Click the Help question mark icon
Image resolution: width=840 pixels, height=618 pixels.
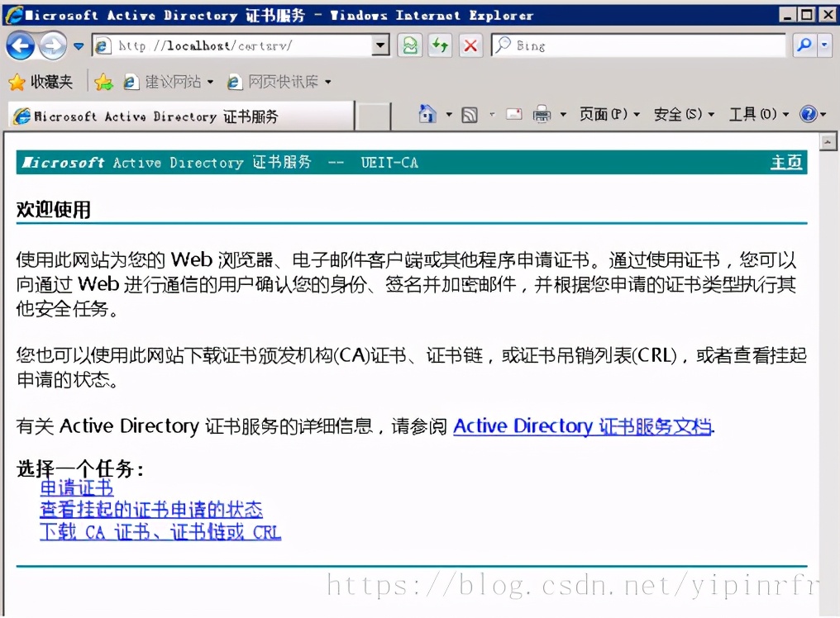pyautogui.click(x=809, y=114)
